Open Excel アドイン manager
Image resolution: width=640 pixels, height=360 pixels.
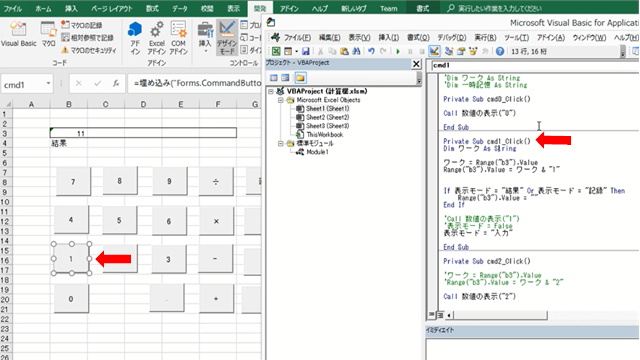coord(157,38)
